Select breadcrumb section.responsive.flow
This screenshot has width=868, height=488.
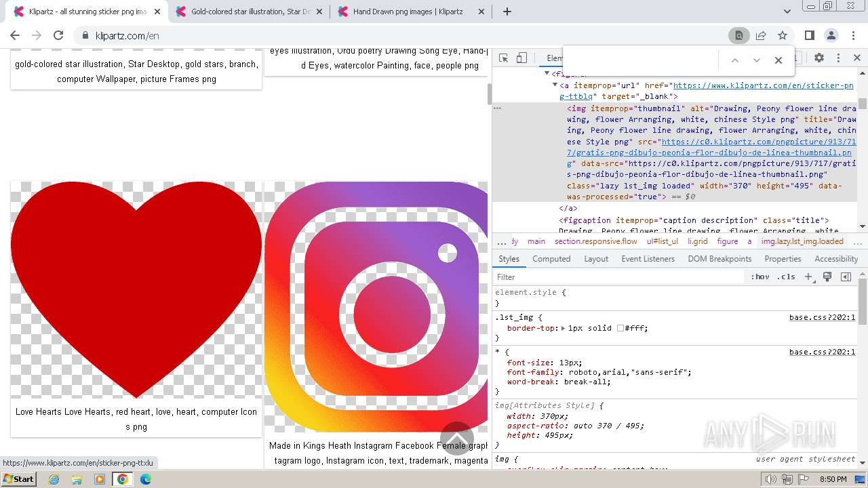595,241
